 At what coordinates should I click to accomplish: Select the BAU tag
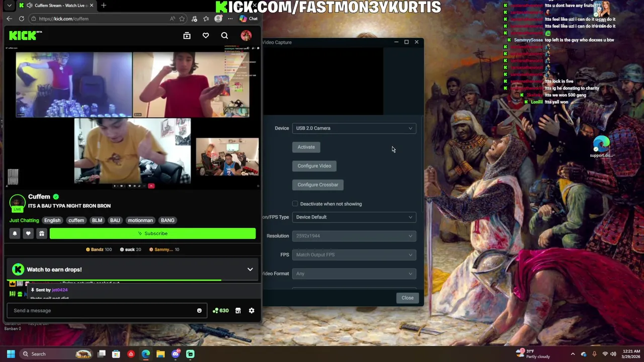[115, 220]
